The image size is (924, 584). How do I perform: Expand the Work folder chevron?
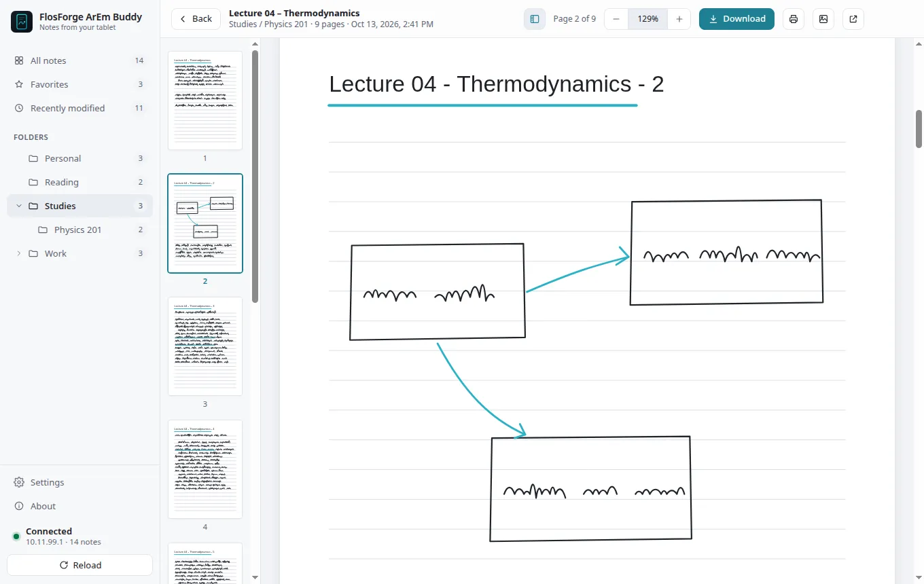[x=19, y=253]
